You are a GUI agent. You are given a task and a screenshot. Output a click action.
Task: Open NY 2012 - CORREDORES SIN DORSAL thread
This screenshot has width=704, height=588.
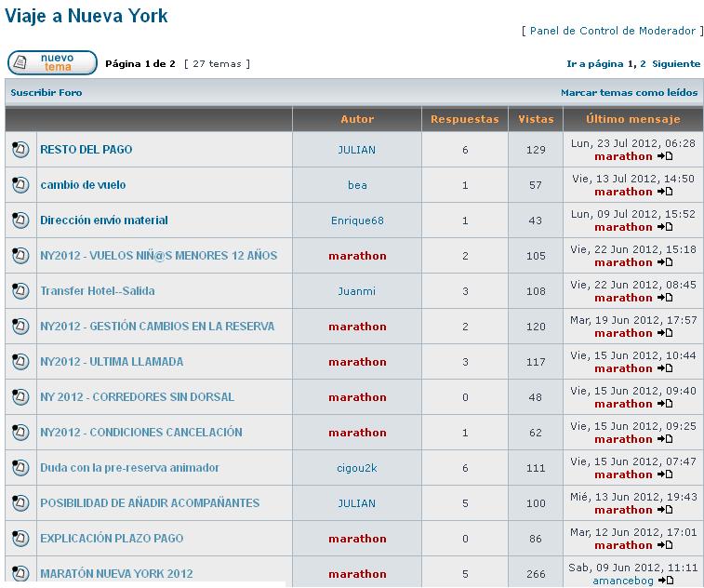[137, 397]
